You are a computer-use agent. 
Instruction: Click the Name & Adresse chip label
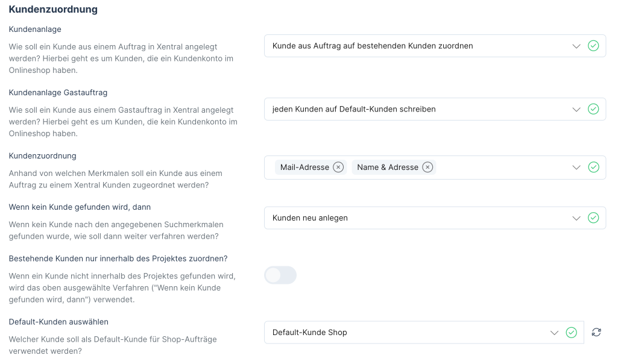point(388,167)
